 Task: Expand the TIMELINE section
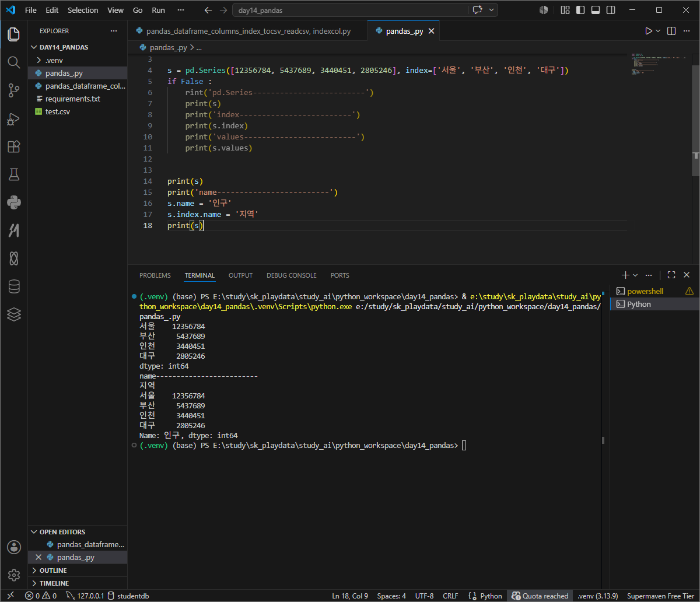[x=78, y=583]
